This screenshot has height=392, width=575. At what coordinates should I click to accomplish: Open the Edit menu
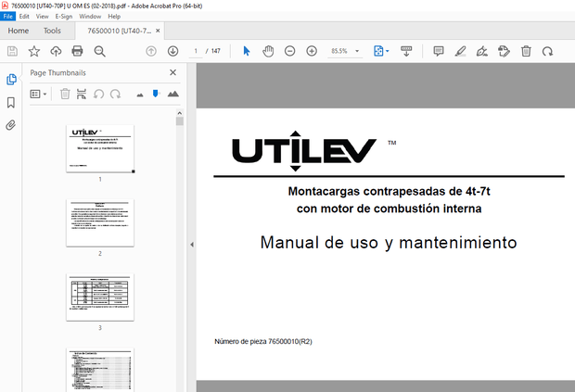[24, 17]
